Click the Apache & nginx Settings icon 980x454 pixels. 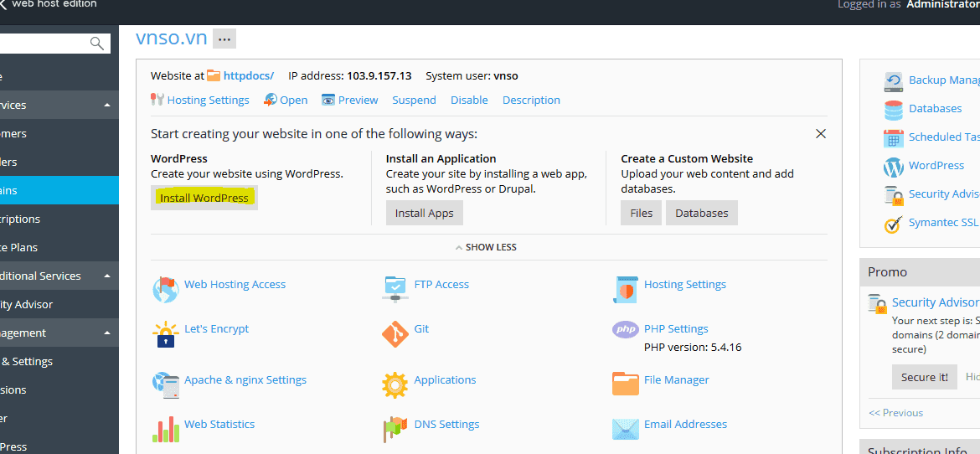[x=166, y=386]
